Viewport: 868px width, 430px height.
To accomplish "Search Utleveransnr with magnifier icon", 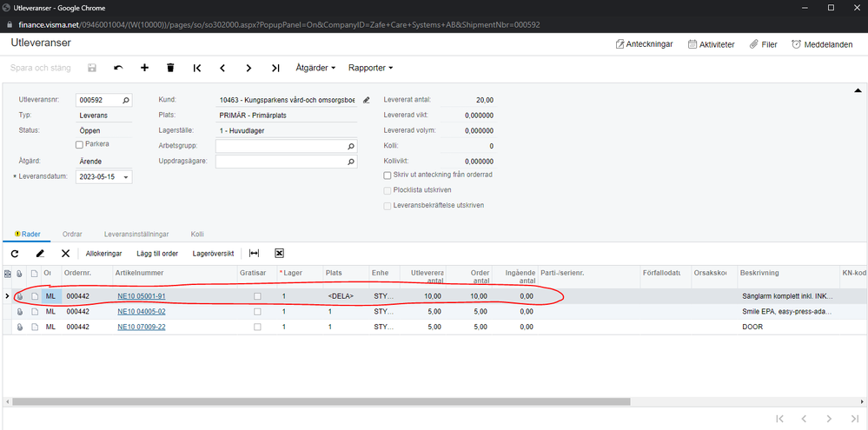I will [x=126, y=100].
